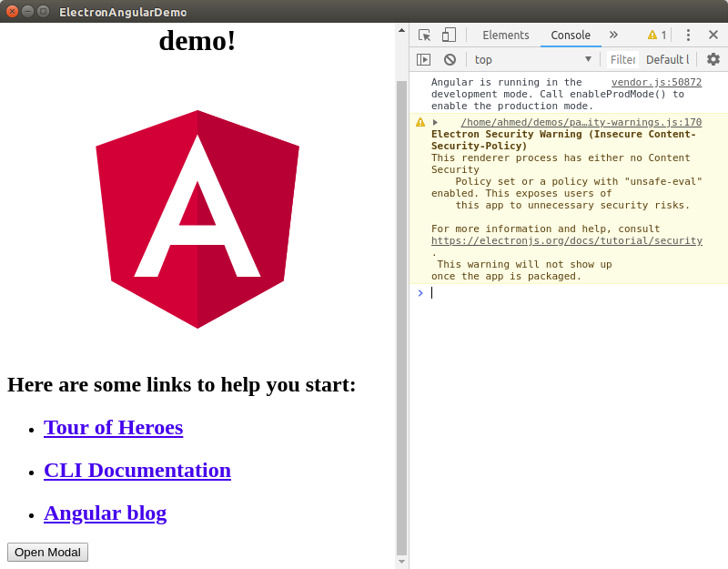The image size is (728, 569).
Task: Clear the console with the ban icon
Action: click(x=450, y=59)
